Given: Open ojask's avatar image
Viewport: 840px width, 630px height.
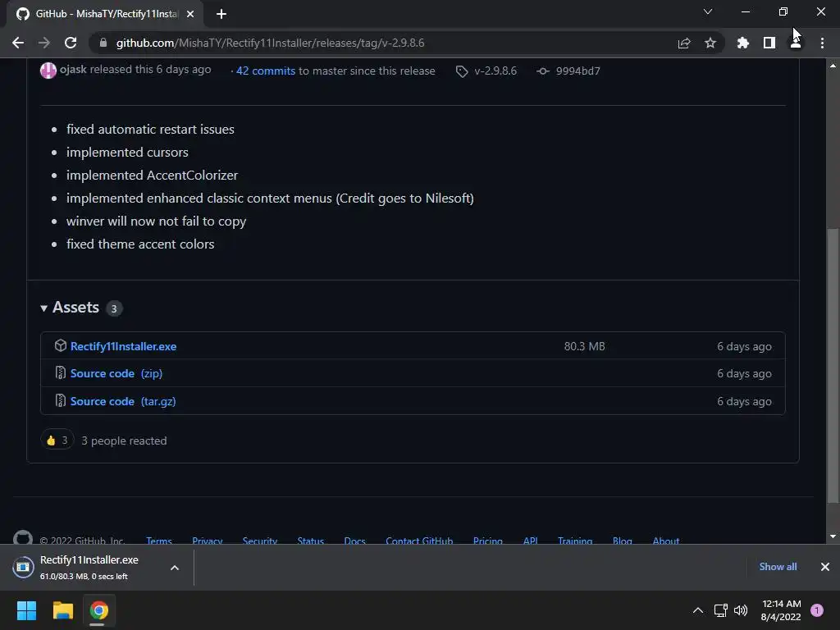Looking at the screenshot, I should coord(48,71).
